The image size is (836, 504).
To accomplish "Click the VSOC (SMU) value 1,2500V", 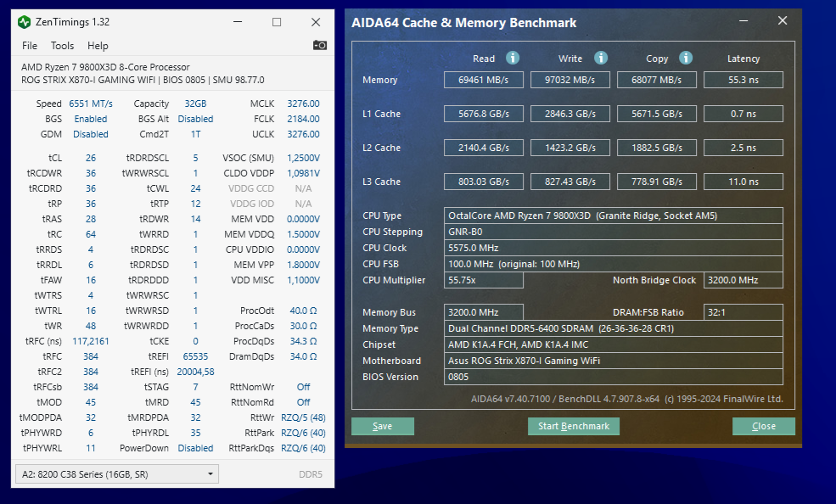I will 303,158.
